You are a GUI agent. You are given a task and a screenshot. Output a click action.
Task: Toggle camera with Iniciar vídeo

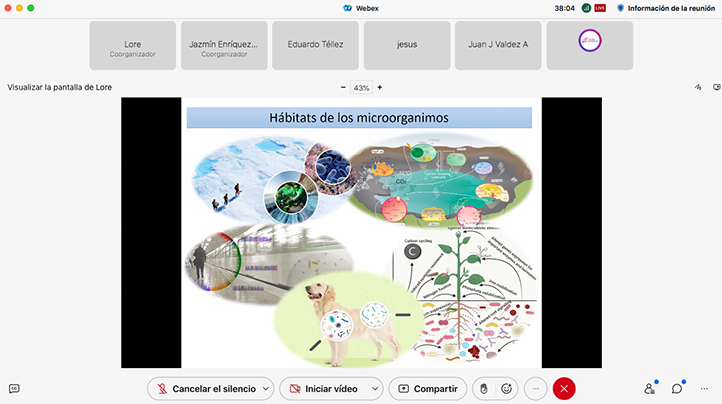324,388
